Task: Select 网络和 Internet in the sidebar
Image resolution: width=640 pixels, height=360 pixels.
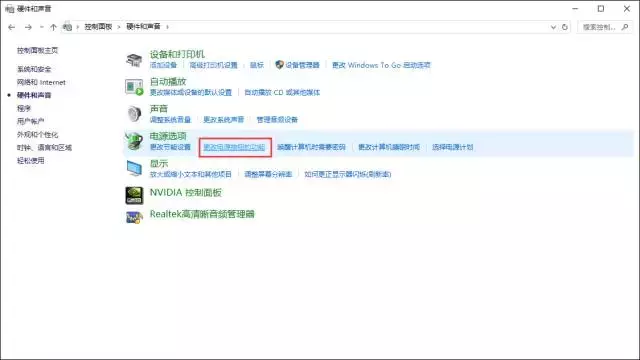Action: pos(41,82)
